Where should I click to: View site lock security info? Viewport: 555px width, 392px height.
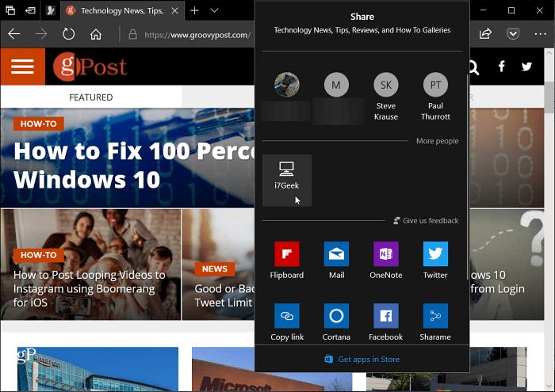(x=132, y=34)
